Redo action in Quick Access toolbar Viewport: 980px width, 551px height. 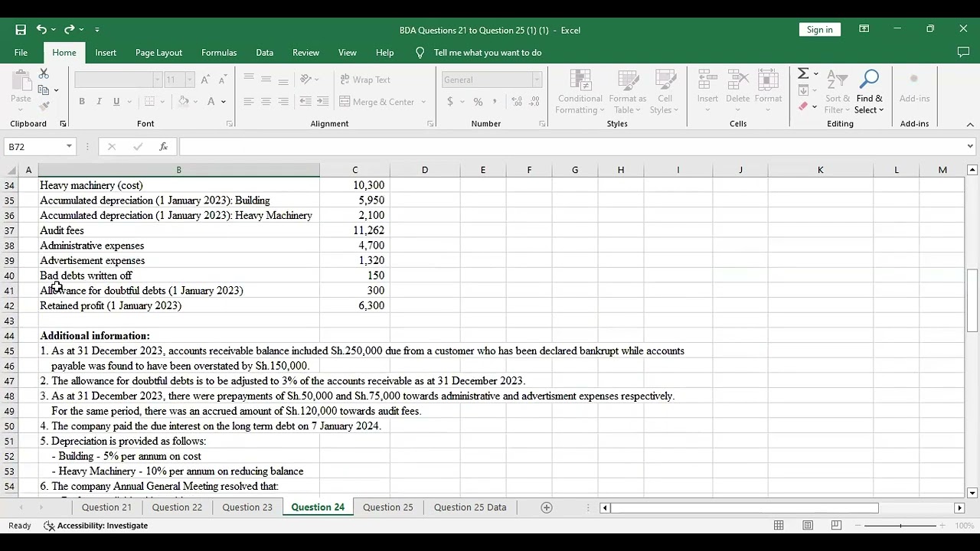point(69,30)
